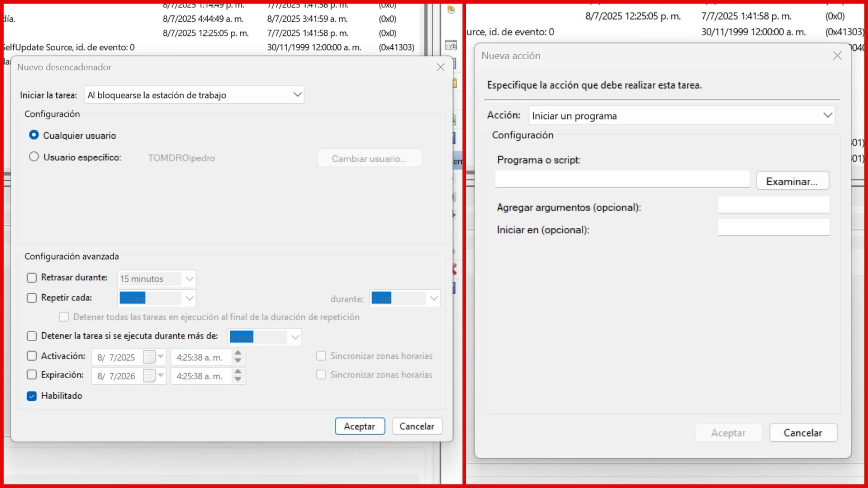Enable the Activación checkbox
The image size is (868, 488).
tap(32, 356)
